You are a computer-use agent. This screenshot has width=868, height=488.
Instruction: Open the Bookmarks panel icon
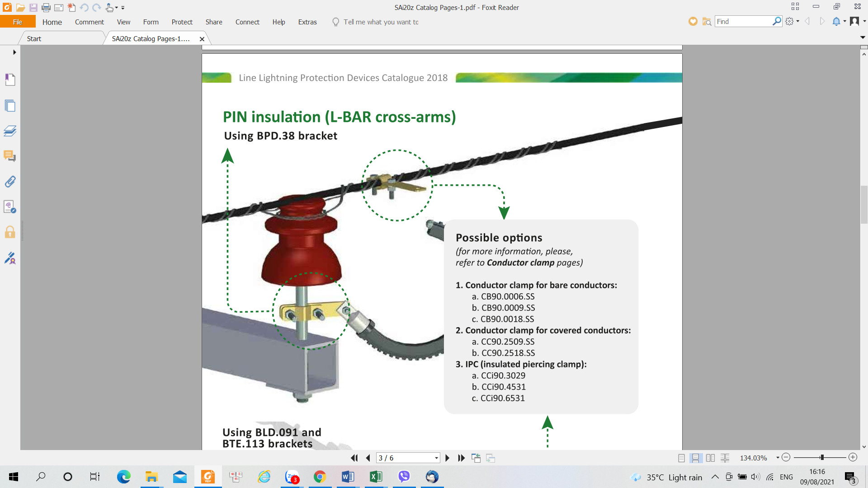click(x=10, y=80)
